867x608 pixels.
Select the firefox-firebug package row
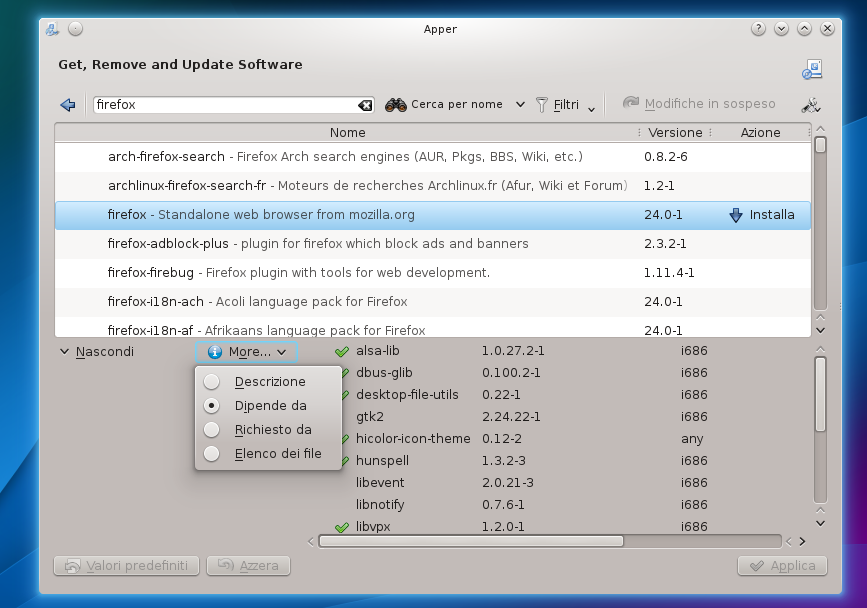coord(433,272)
